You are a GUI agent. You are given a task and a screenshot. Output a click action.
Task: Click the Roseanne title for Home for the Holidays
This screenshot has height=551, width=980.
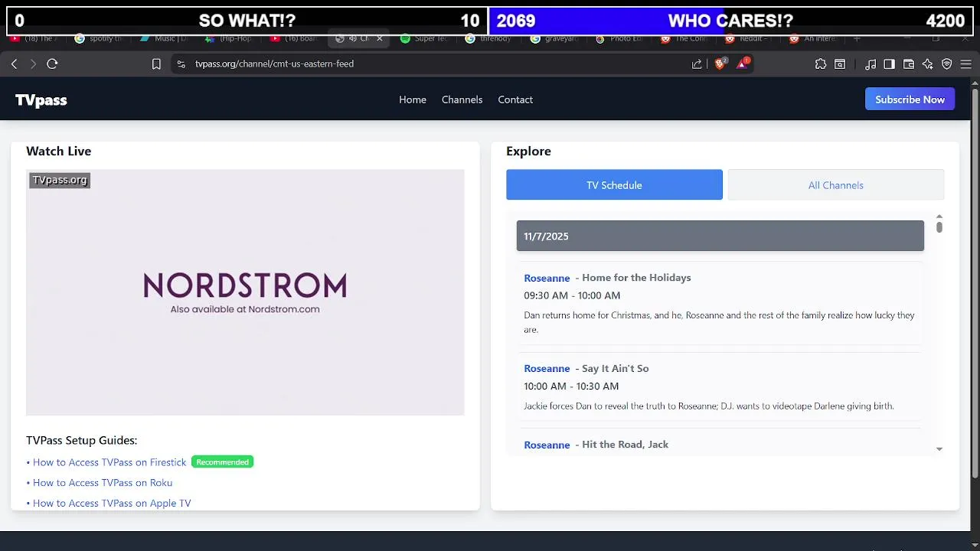tap(547, 278)
